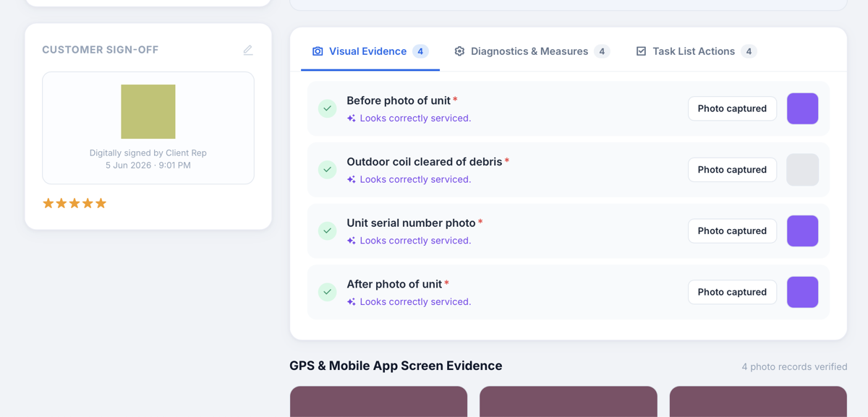
Task: Switch to Diagnostics & Measures tab
Action: [x=532, y=51]
